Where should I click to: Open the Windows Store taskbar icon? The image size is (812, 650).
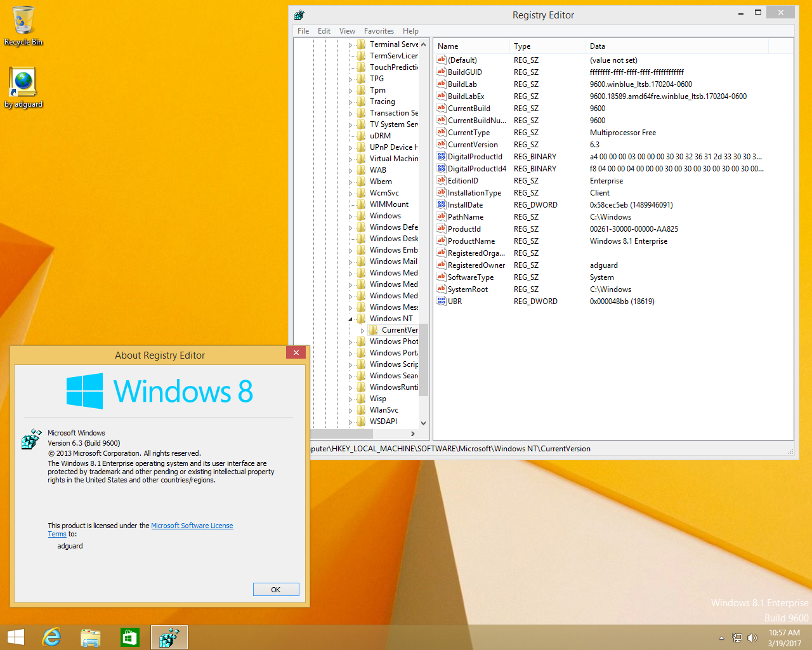[x=130, y=637]
